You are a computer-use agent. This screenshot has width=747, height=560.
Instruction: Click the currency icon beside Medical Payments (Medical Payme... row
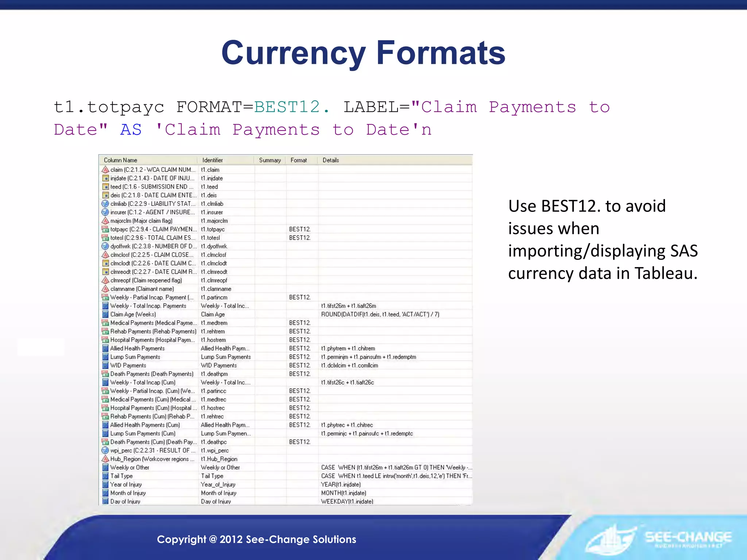point(105,323)
